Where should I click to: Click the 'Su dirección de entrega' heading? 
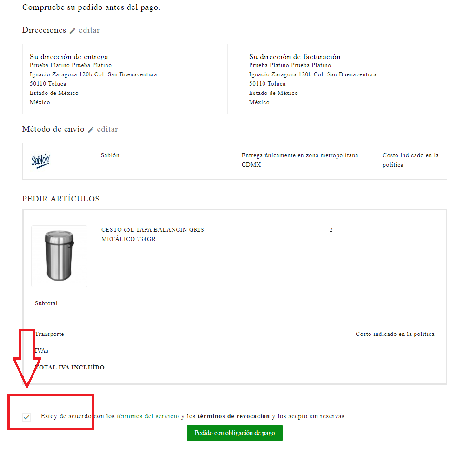[69, 57]
